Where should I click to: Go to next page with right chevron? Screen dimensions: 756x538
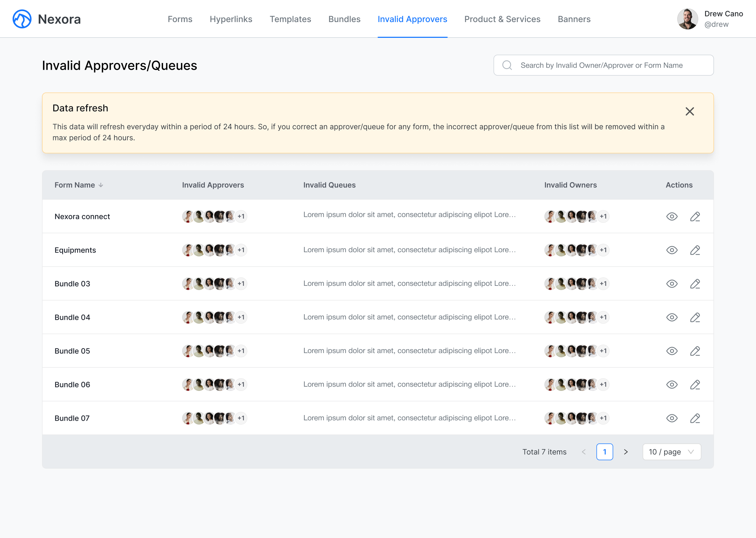pos(626,452)
